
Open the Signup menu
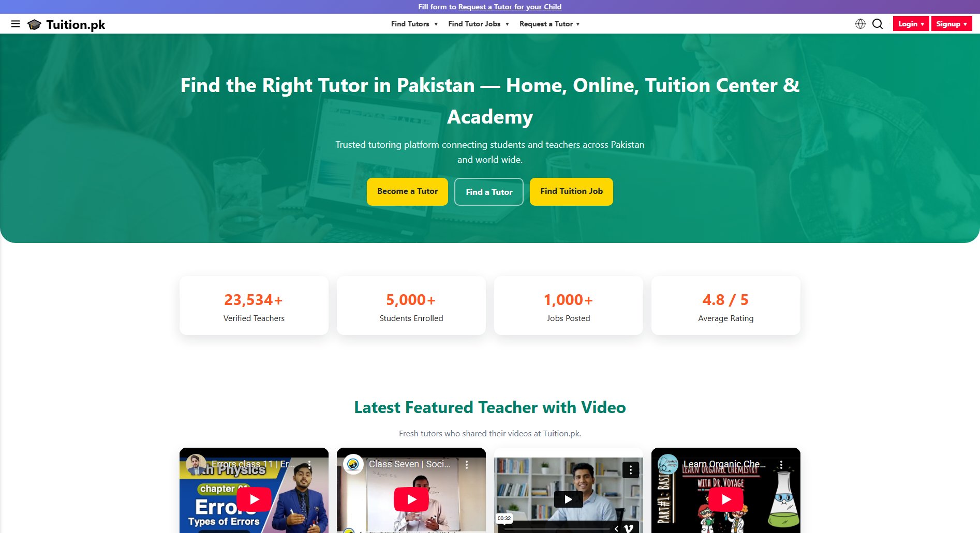(x=952, y=23)
